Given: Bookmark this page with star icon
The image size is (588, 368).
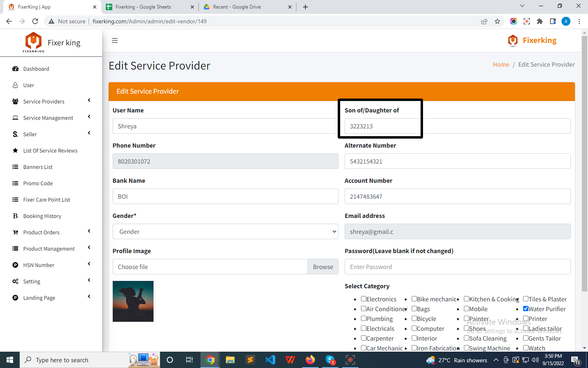Looking at the screenshot, I should click(x=497, y=21).
